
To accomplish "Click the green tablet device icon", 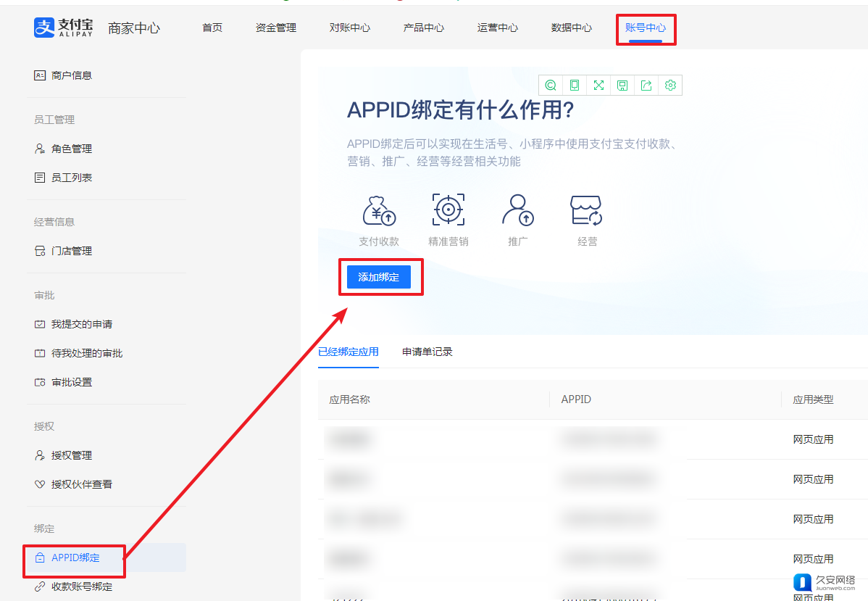I will [x=575, y=86].
